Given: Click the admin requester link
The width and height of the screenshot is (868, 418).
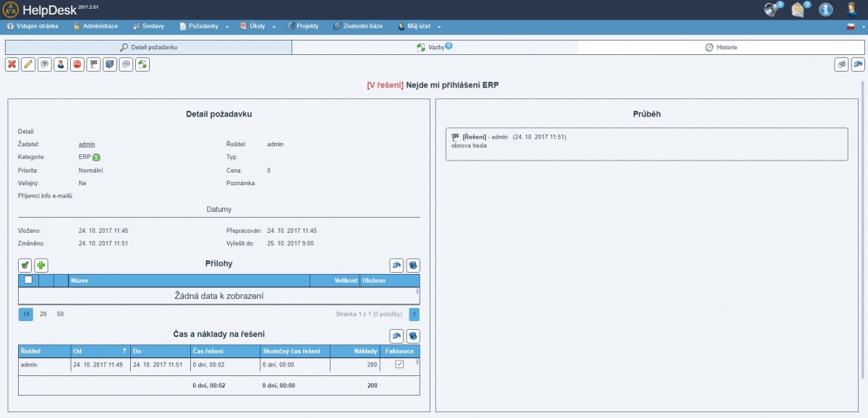Looking at the screenshot, I should click(87, 144).
